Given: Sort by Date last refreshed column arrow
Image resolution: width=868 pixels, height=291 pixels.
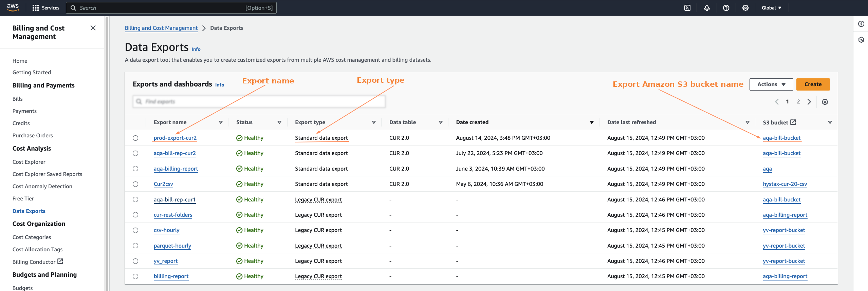Looking at the screenshot, I should click(x=747, y=122).
